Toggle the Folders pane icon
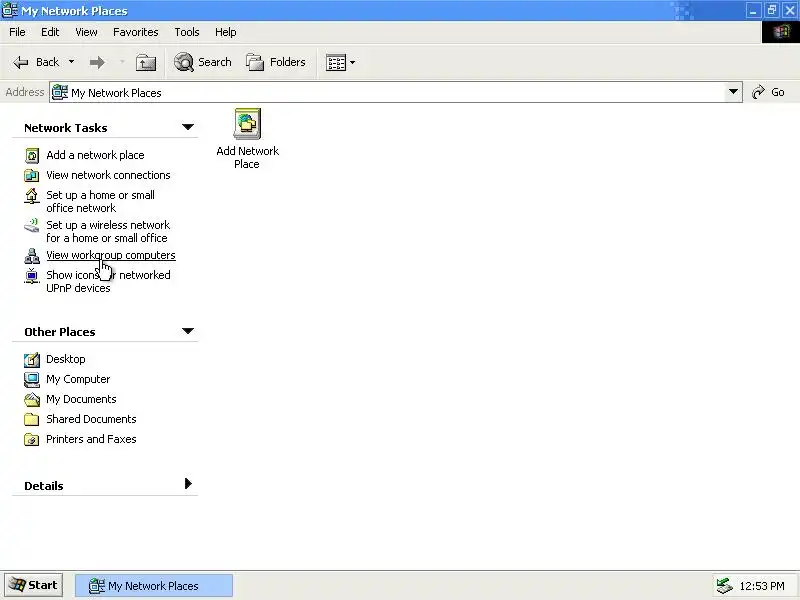 point(255,62)
